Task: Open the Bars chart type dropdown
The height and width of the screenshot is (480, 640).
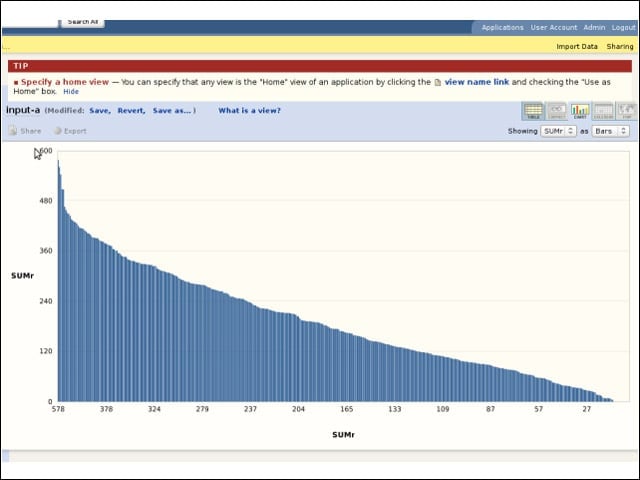Action: (610, 131)
